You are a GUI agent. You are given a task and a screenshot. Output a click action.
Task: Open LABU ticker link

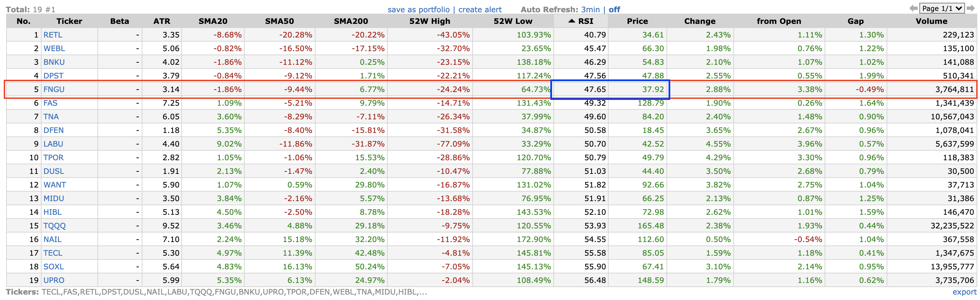53,144
